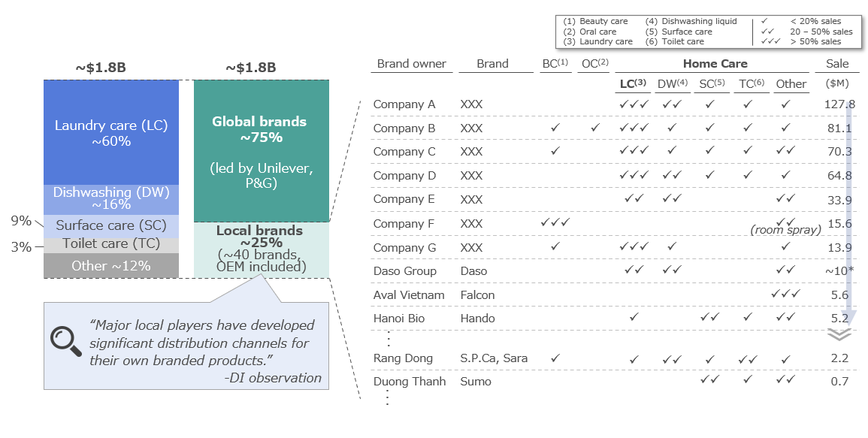
Task: Select the Other ~12% bar segment
Action: [111, 266]
